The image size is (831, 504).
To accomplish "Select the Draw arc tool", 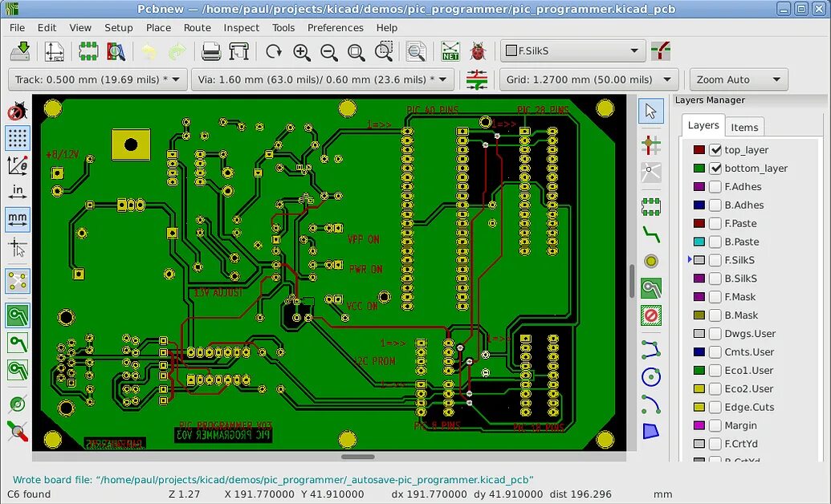I will point(651,404).
